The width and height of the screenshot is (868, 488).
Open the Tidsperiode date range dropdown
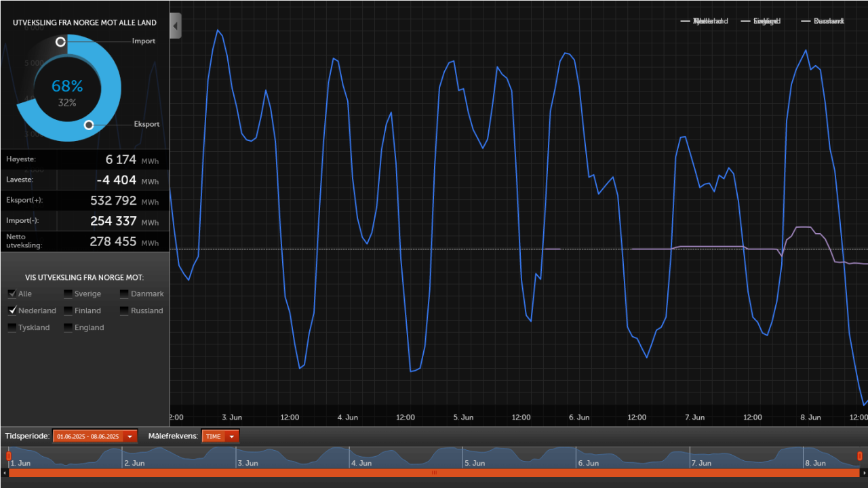pos(130,436)
